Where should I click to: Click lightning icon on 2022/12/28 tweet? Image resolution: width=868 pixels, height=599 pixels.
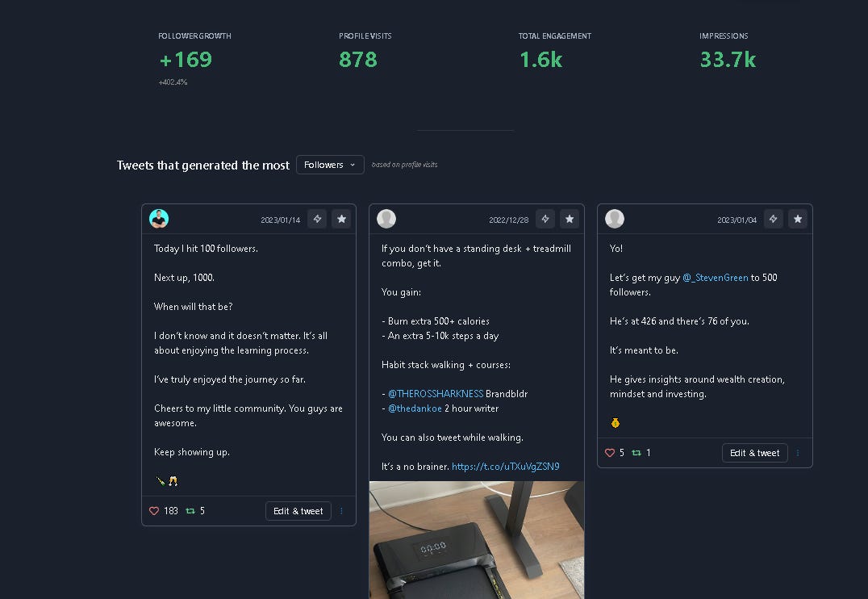click(545, 219)
